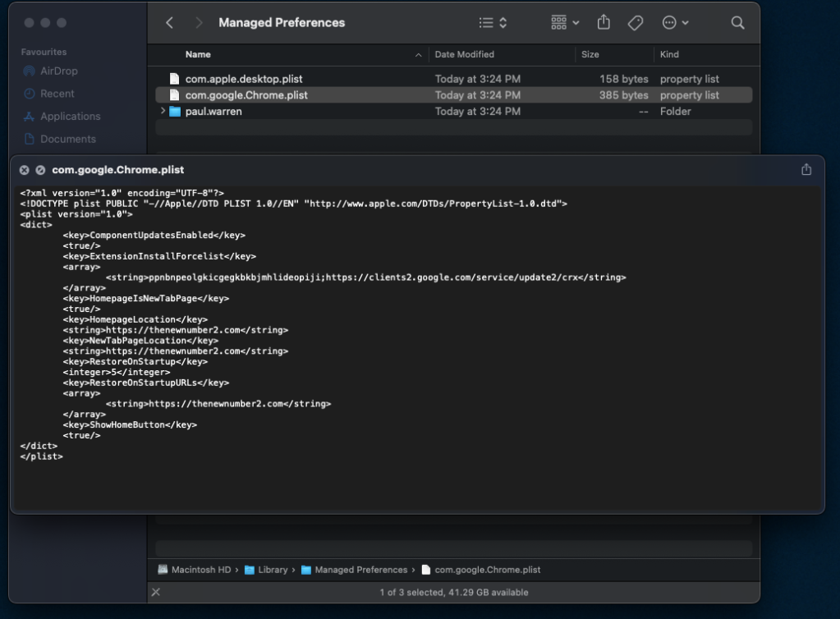
Task: Click the Finder search icon
Action: click(737, 22)
